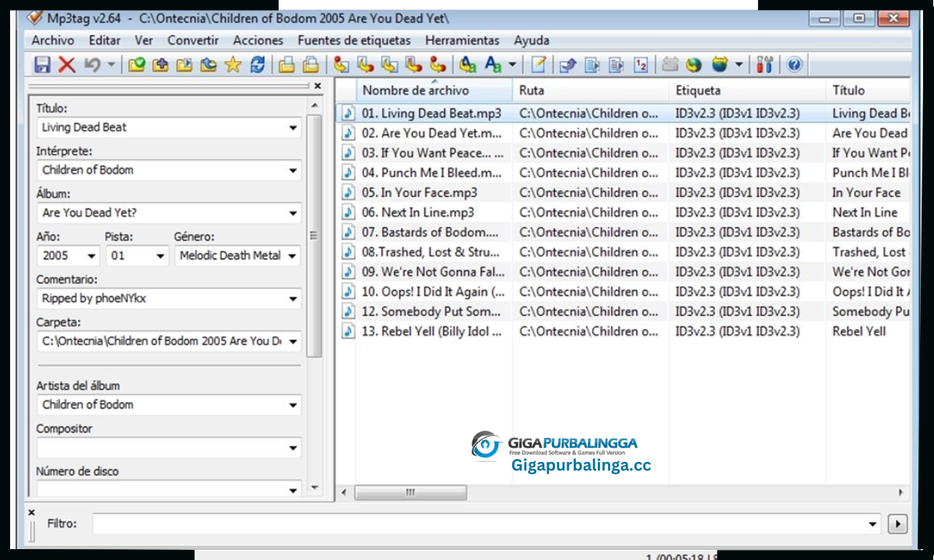Click the blue Refresh arrows icon
This screenshot has width=934, height=560.
point(258,65)
